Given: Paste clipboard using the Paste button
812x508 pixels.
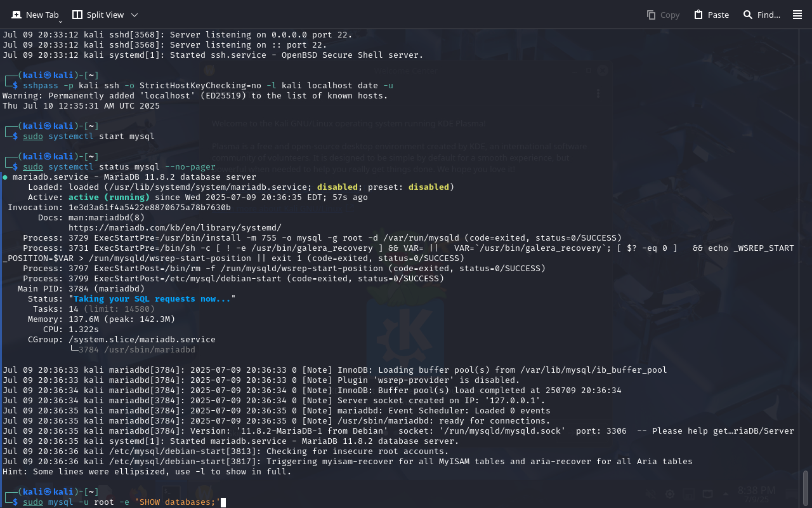Looking at the screenshot, I should click(x=711, y=15).
